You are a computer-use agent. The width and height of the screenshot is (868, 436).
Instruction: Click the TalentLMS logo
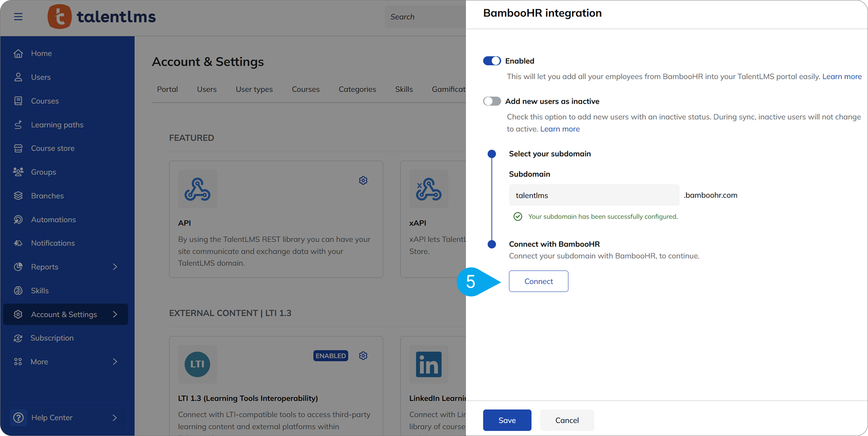(101, 17)
